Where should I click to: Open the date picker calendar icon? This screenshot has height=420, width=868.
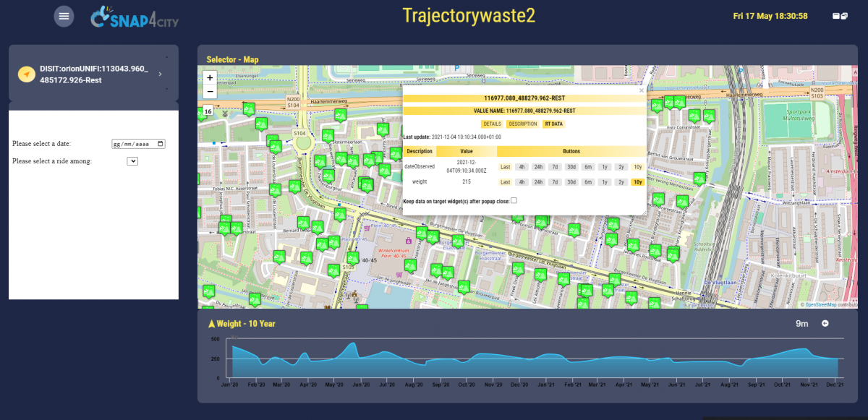pyautogui.click(x=160, y=144)
